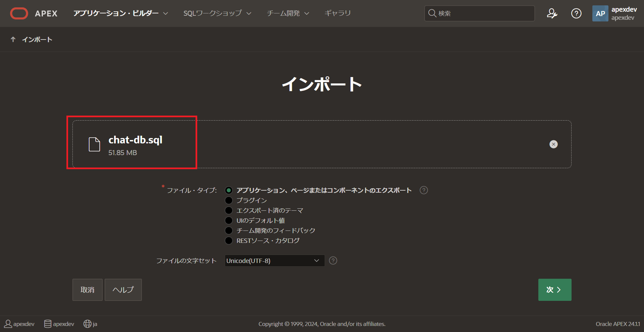This screenshot has width=644, height=332.
Task: Open the Help question-mark menu icon
Action: [x=576, y=13]
